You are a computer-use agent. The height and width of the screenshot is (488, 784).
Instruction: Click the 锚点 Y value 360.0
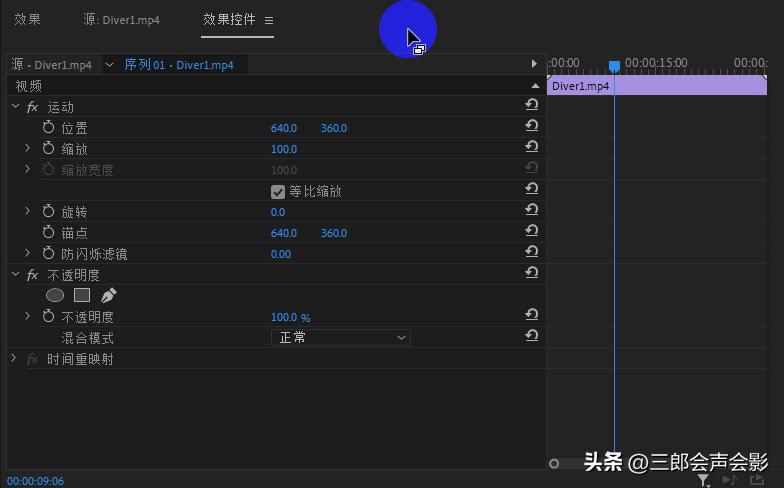[334, 234]
